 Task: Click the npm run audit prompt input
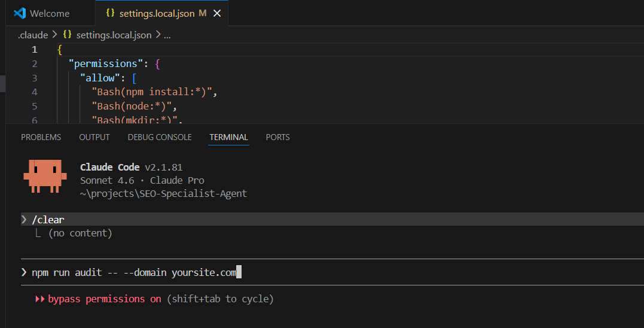pyautogui.click(x=332, y=272)
